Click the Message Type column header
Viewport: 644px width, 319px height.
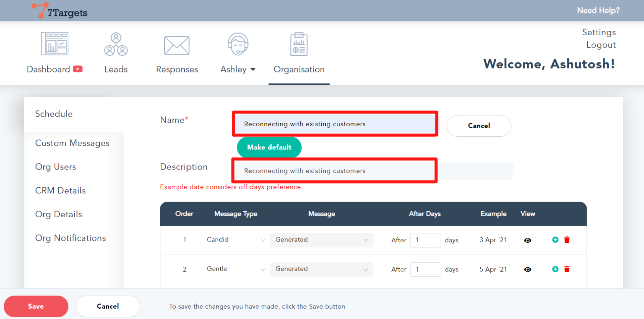[236, 214]
